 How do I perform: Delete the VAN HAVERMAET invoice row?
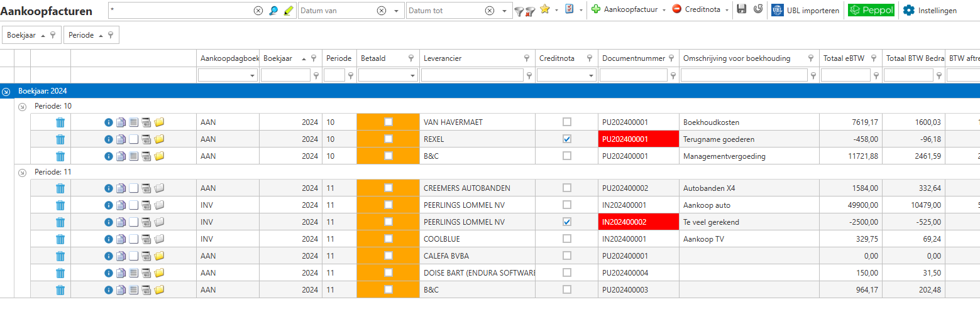(60, 122)
